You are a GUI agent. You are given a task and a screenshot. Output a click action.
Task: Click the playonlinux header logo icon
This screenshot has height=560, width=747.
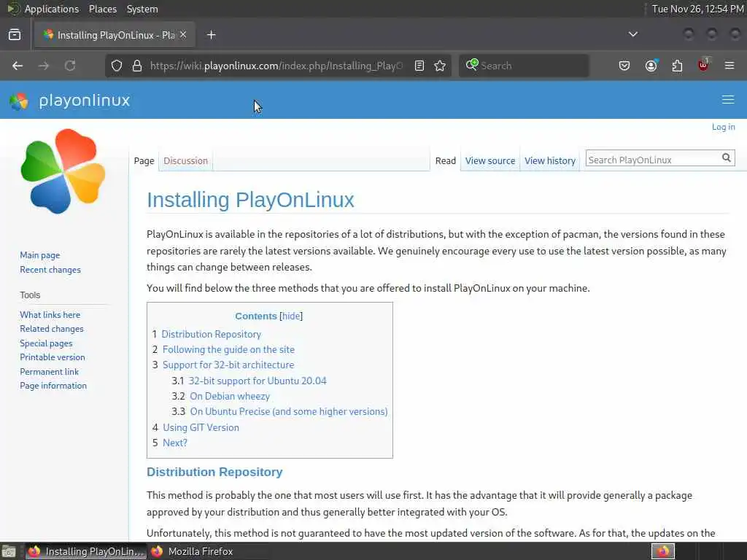tap(19, 101)
